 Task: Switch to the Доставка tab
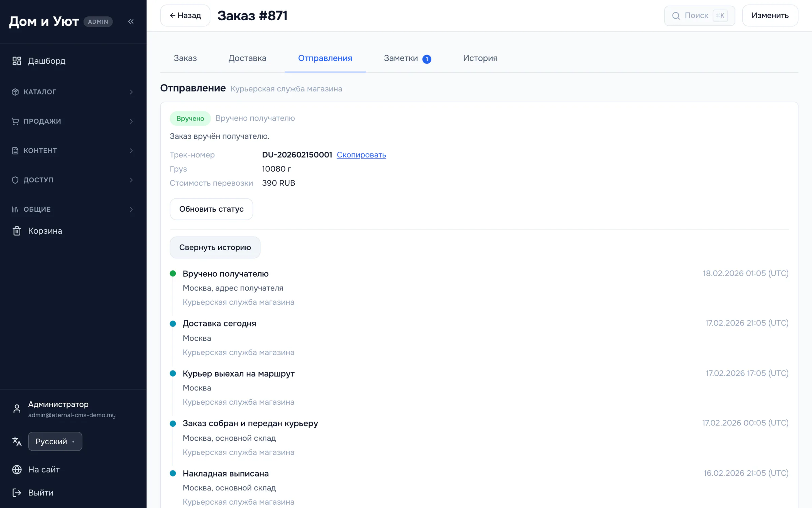pyautogui.click(x=247, y=58)
